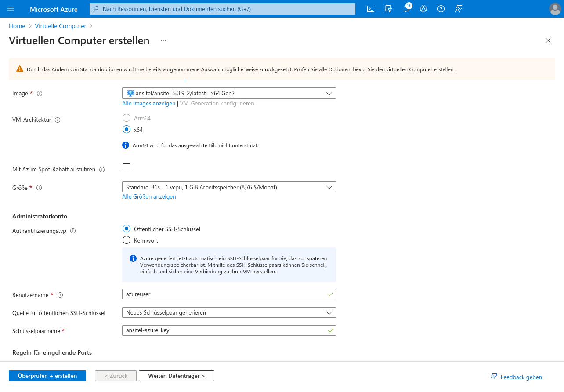
Task: Click Alle Größen anzeigen link
Action: (149, 197)
